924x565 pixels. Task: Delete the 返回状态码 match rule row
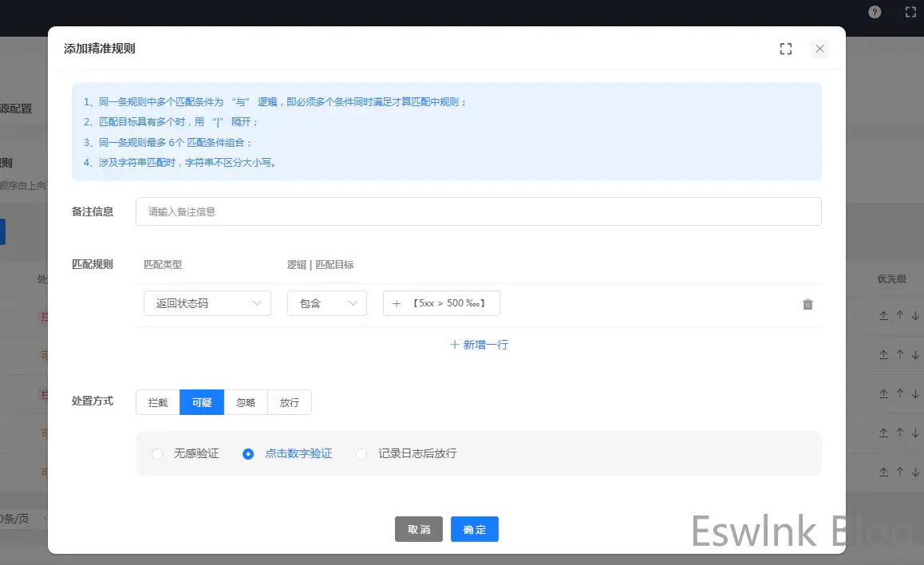808,304
